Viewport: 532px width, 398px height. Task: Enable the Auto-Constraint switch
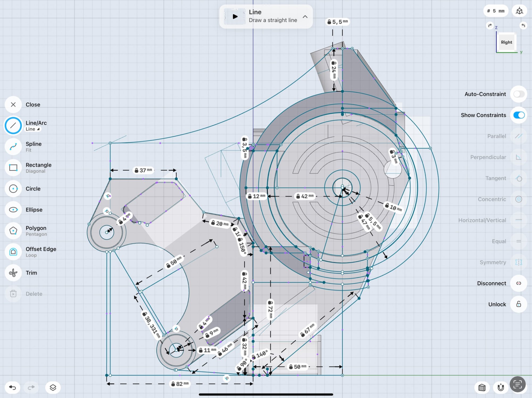click(518, 94)
